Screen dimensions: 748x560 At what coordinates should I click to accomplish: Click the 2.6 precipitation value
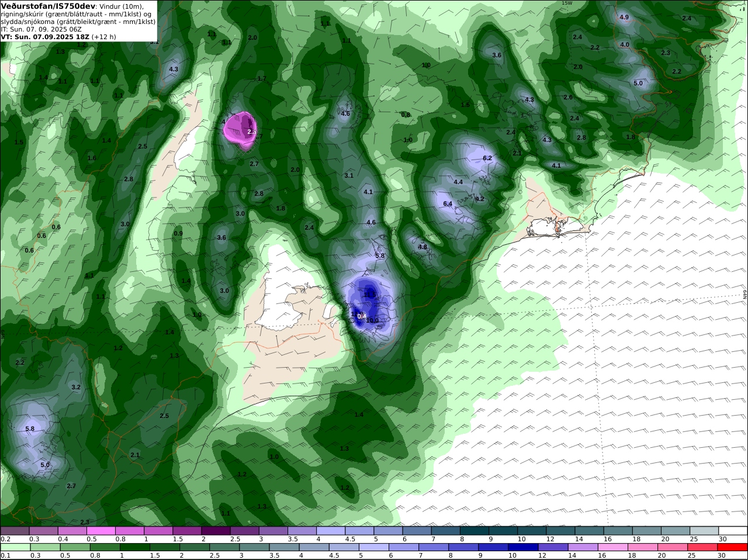(x=568, y=98)
